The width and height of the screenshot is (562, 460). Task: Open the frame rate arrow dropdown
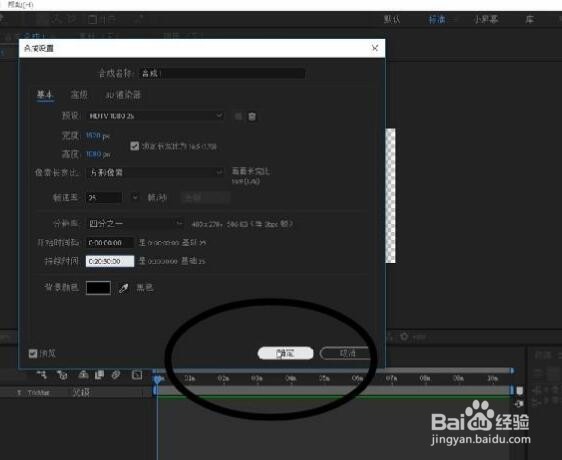135,197
